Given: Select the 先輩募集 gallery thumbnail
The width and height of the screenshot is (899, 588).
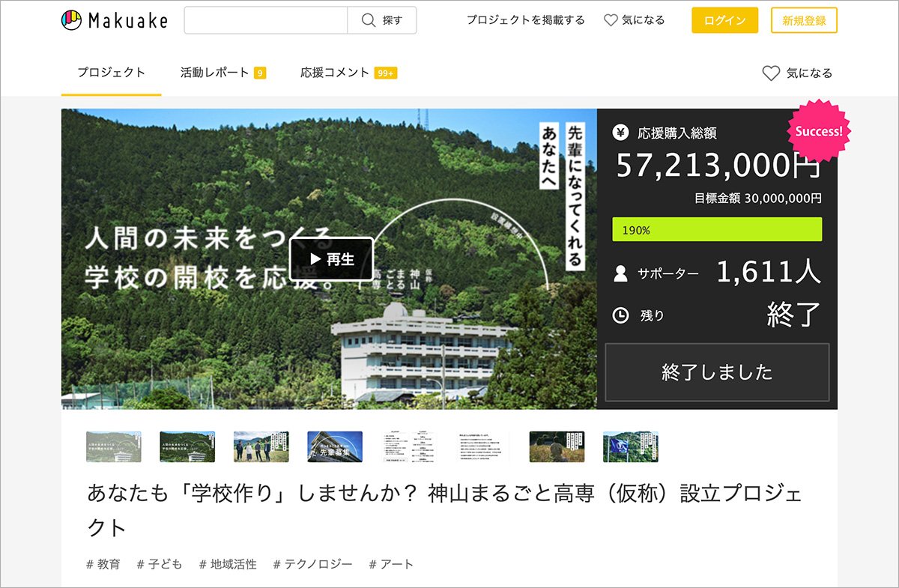Looking at the screenshot, I should pos(335,446).
